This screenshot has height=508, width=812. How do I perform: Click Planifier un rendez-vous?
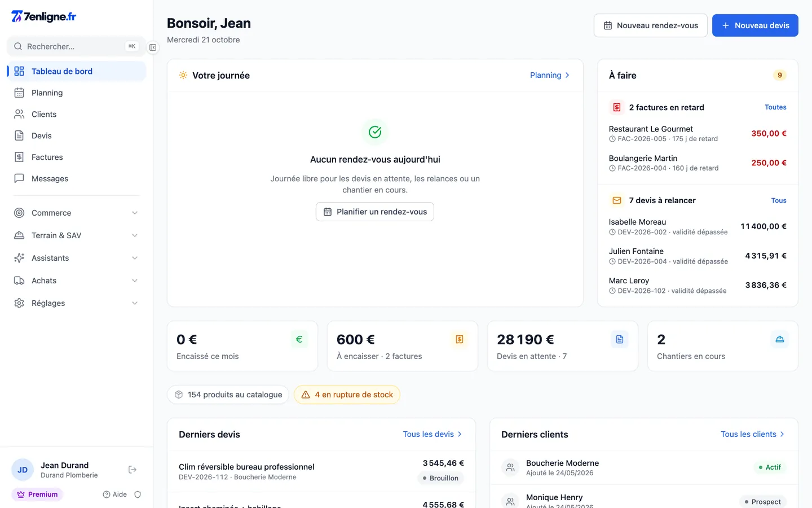375,212
